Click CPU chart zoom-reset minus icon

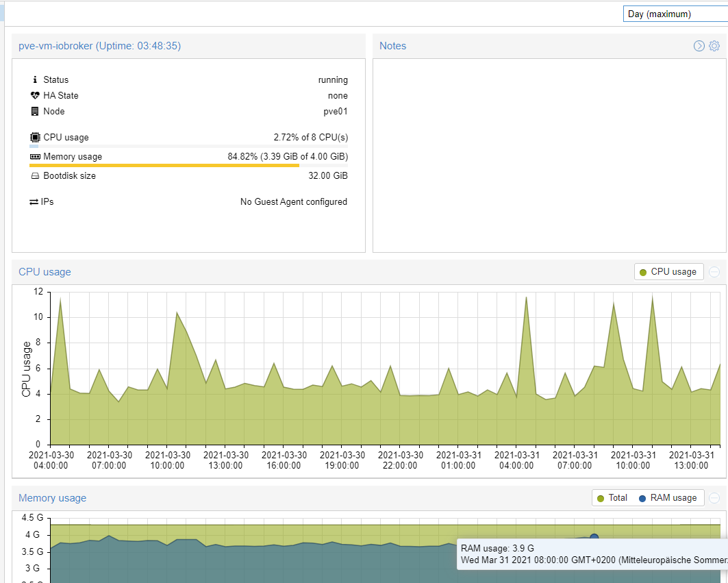[714, 272]
